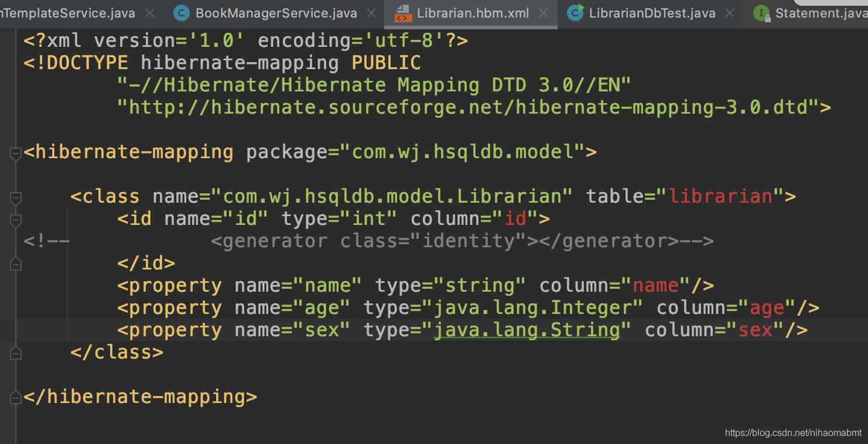Image resolution: width=868 pixels, height=444 pixels.
Task: Click the Hibernate Mapping DTD 3.0//EN string
Action: coord(374,85)
